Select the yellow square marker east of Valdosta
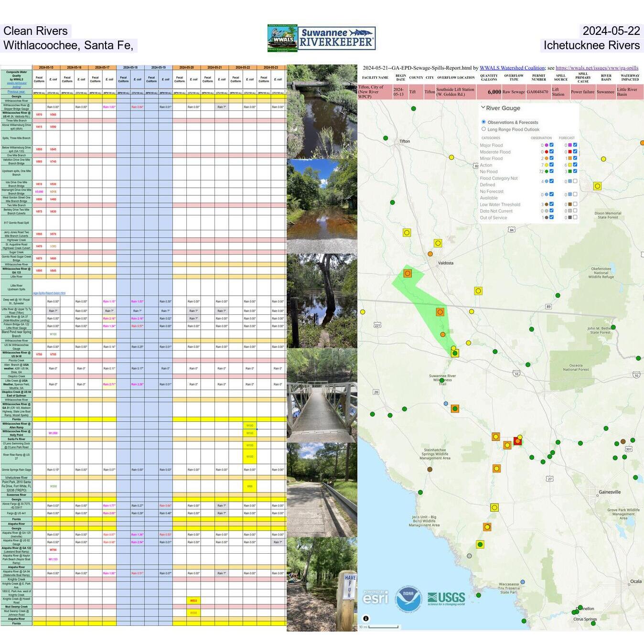This screenshot has width=644, height=644. coord(478,290)
